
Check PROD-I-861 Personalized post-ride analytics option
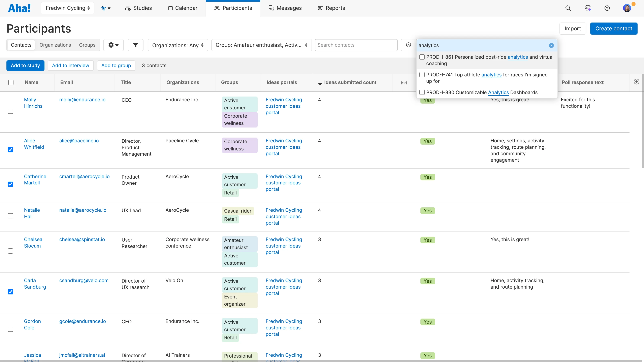[x=422, y=57]
